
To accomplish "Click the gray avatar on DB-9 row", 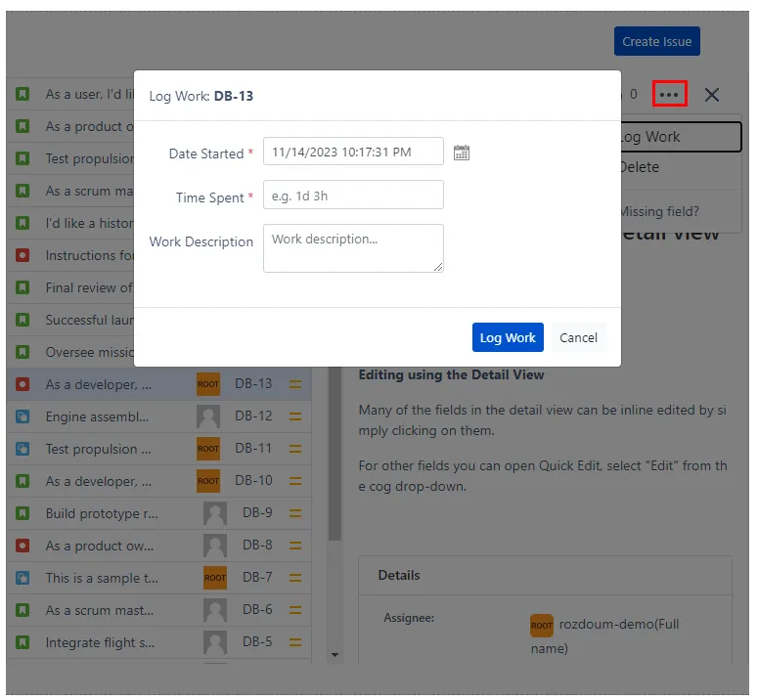I will click(x=215, y=513).
